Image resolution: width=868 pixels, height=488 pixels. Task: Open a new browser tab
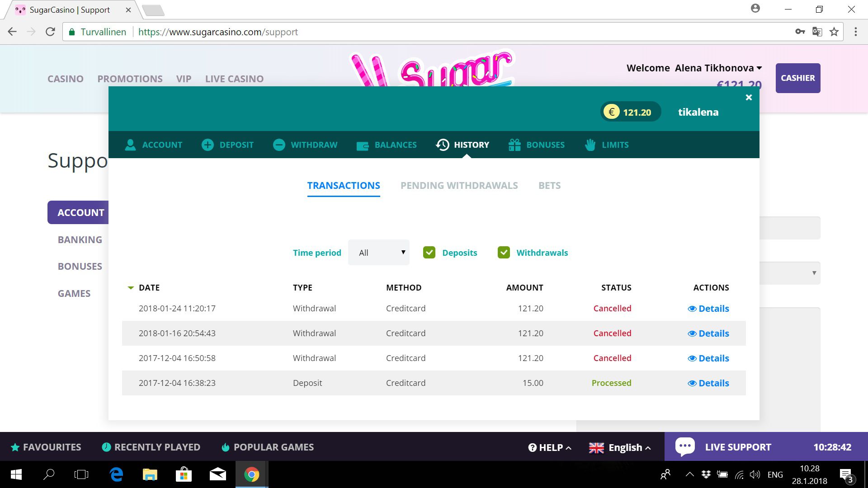153,10
